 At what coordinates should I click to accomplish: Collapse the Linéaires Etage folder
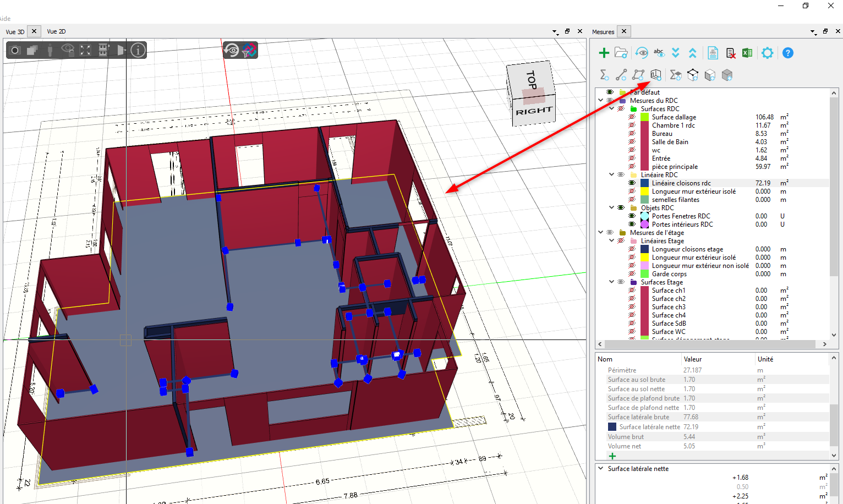[x=611, y=240]
